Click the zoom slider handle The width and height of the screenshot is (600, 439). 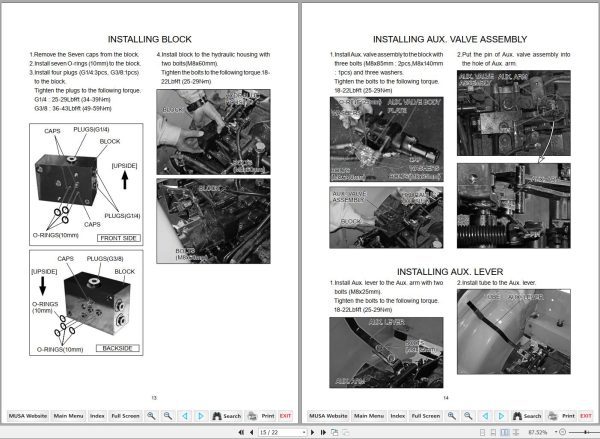pyautogui.click(x=585, y=432)
